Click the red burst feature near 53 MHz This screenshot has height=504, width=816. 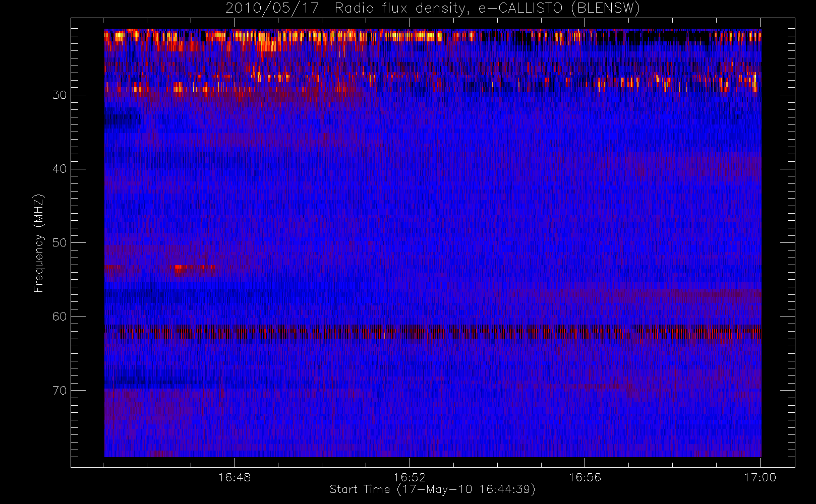(194, 270)
